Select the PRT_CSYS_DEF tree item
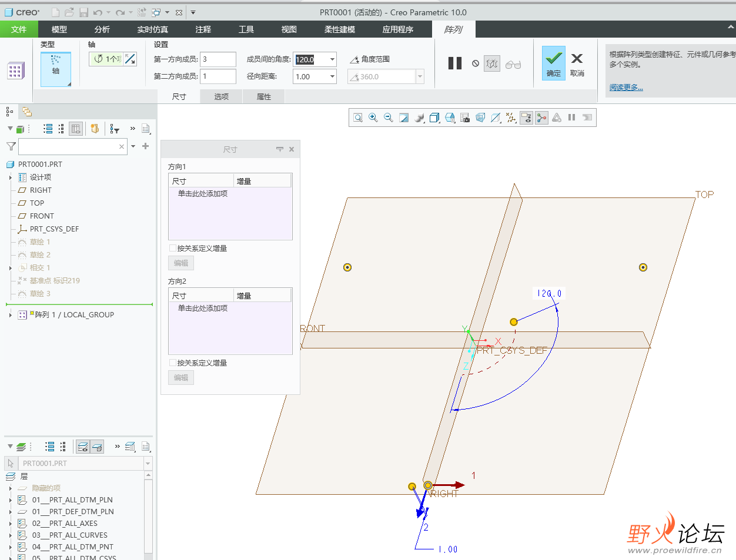This screenshot has width=736, height=560. point(54,229)
